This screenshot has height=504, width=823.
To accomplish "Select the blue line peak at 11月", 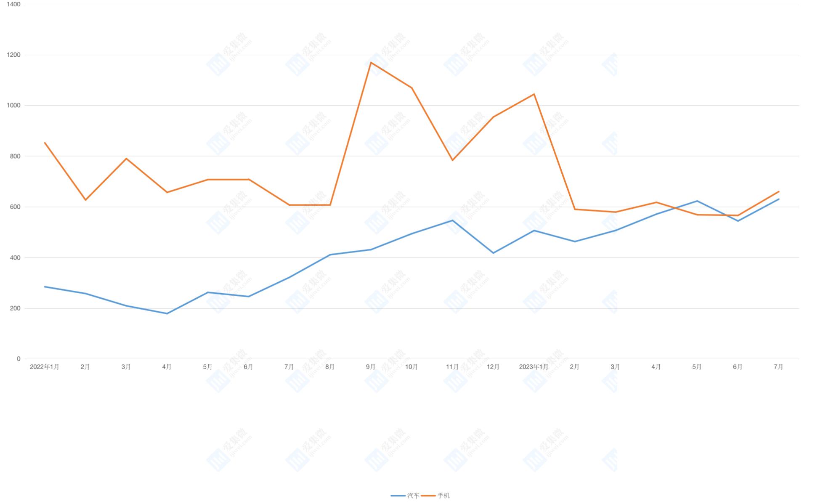I will tap(452, 220).
